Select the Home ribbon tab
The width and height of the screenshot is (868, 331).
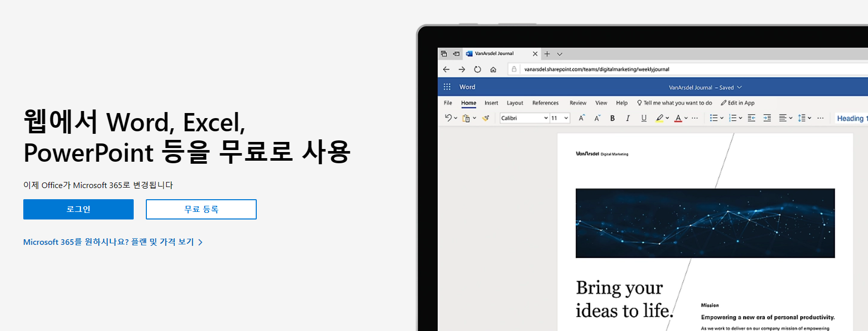tap(468, 103)
